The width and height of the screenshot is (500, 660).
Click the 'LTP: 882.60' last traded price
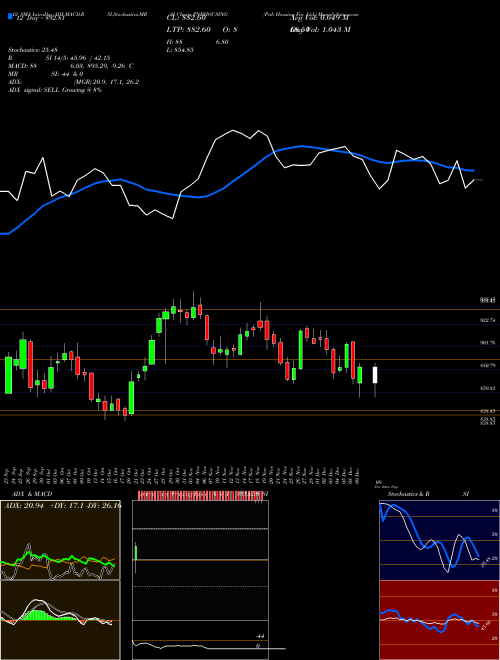(189, 29)
